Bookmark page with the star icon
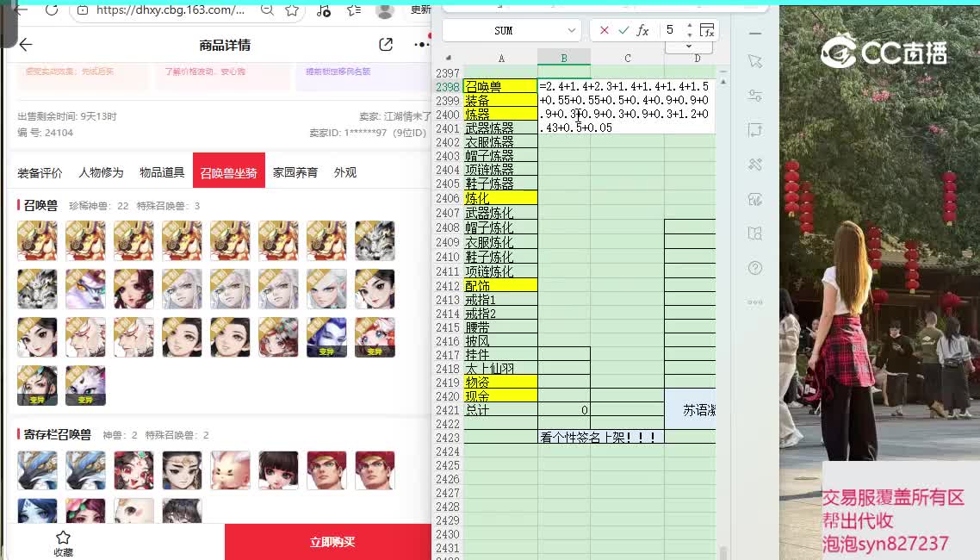The height and width of the screenshot is (560, 980). click(x=292, y=10)
